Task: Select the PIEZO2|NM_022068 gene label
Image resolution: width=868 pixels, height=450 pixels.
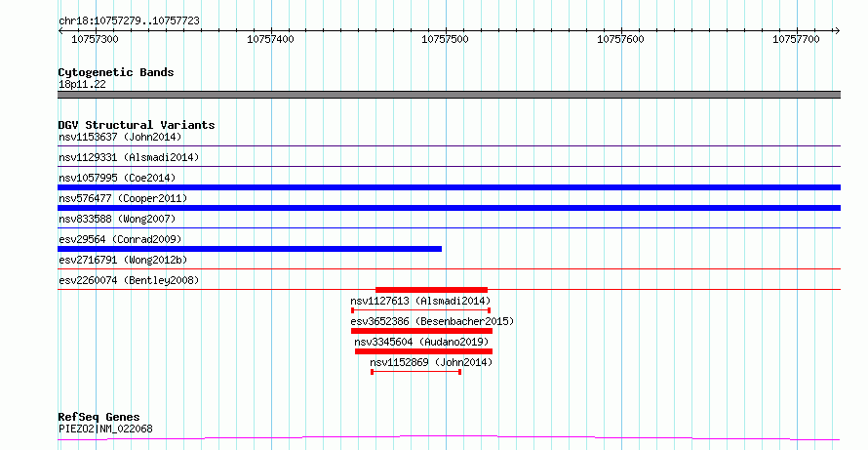Action: pos(105,429)
